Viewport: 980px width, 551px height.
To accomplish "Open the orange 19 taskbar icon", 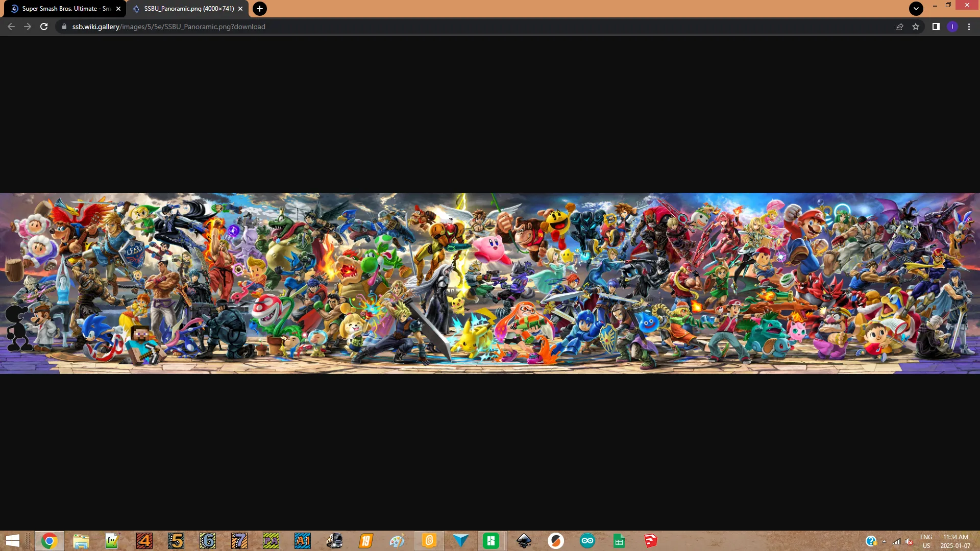I will coord(366,541).
